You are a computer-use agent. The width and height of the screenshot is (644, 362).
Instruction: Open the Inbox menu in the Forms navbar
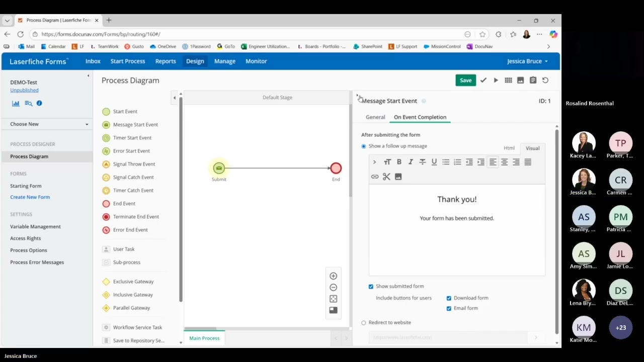[93, 61]
